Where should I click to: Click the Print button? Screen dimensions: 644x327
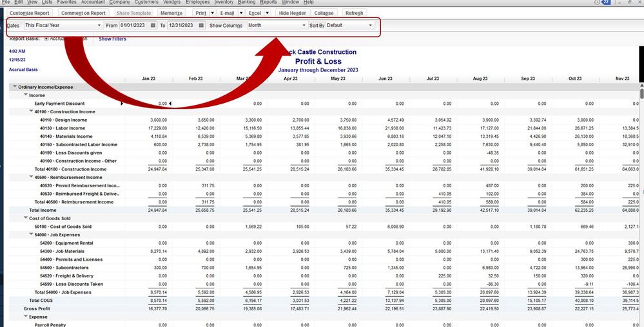201,13
